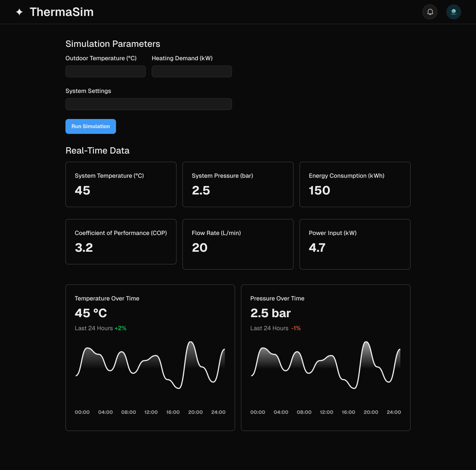Viewport: 476px width, 470px height.
Task: Click the Pressure Over Time title
Action: pos(277,299)
